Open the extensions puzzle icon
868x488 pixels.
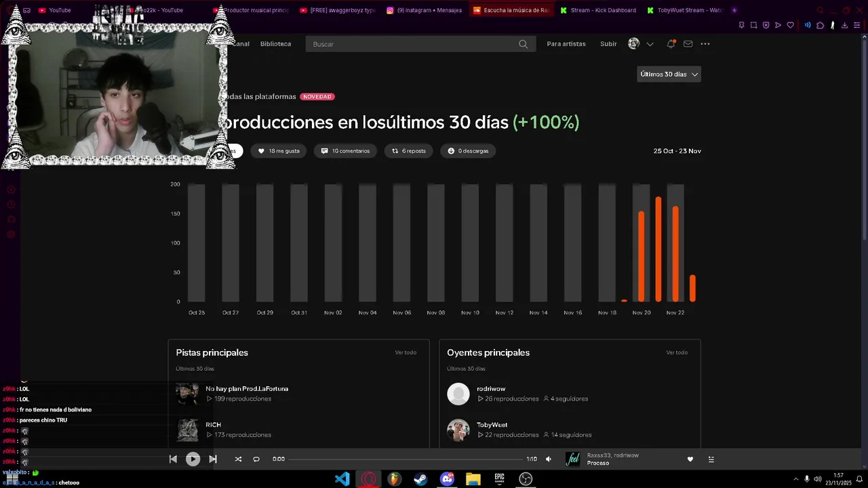click(820, 25)
